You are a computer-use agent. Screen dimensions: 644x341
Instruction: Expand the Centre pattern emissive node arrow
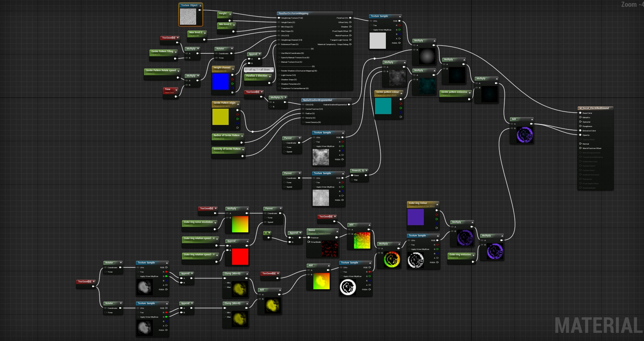click(x=470, y=92)
